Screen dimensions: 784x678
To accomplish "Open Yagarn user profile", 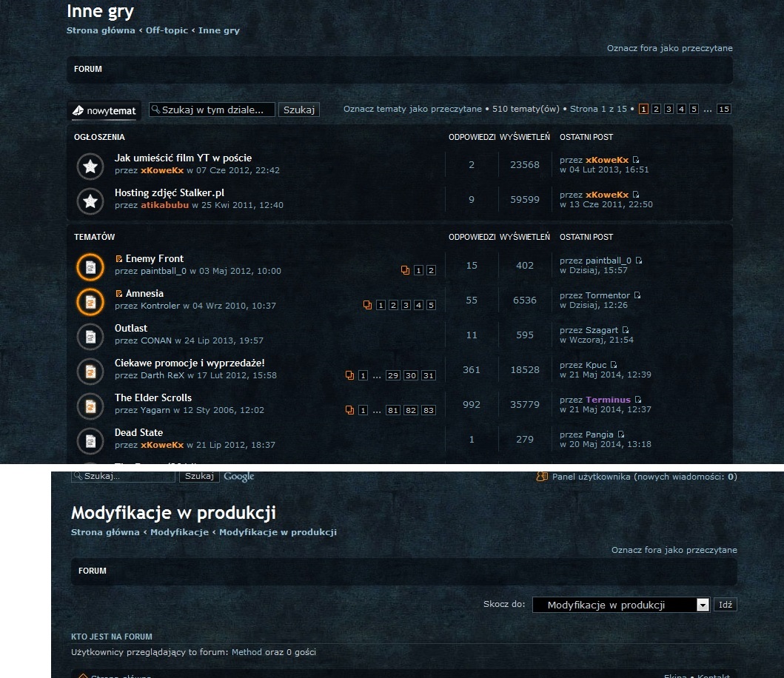I will (155, 410).
